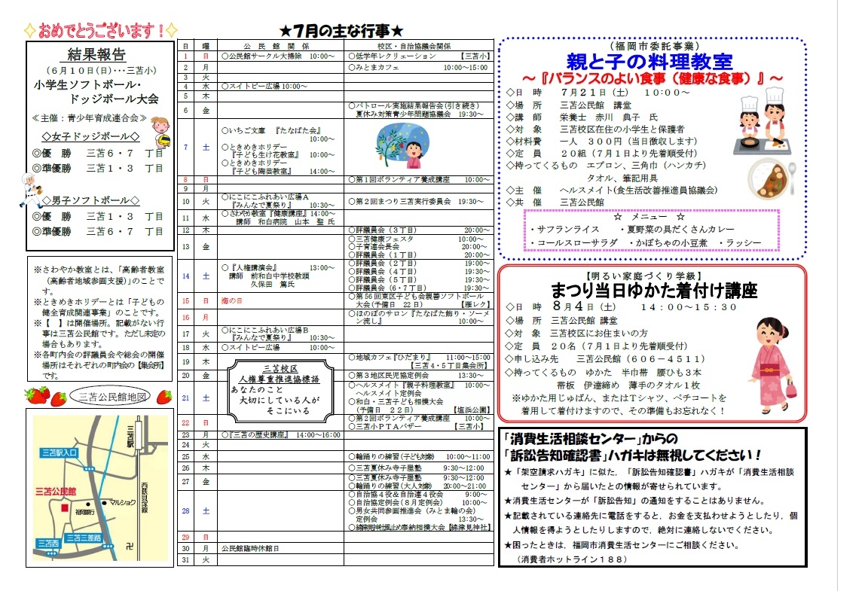Click the "まつり当日ゆかた着付け講座" heading
The width and height of the screenshot is (868, 591).
tap(654, 290)
